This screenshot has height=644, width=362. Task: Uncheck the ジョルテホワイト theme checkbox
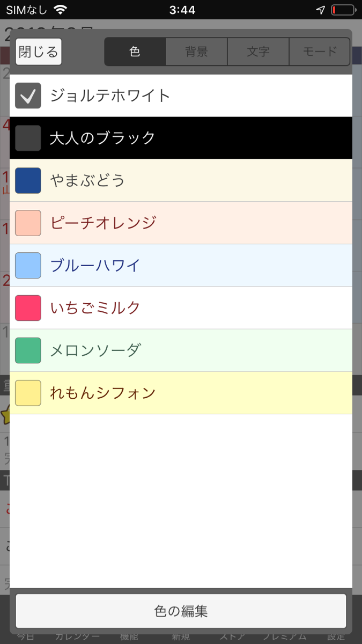pyautogui.click(x=27, y=96)
